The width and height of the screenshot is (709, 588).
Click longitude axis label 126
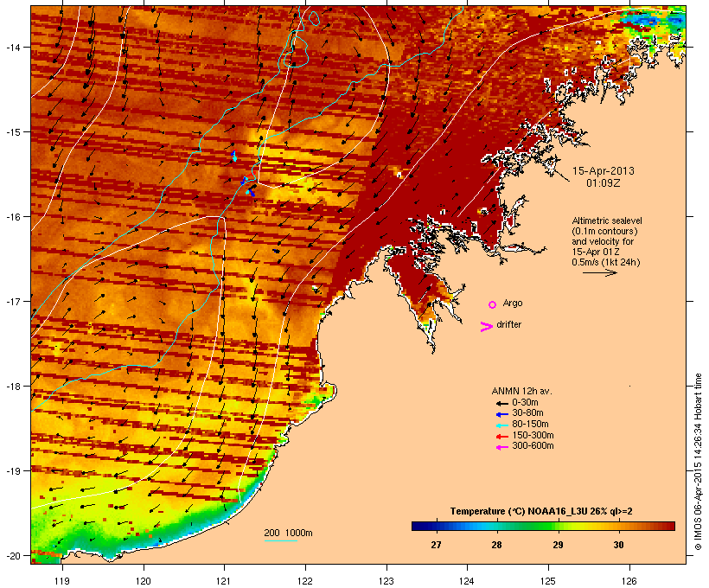point(629,581)
